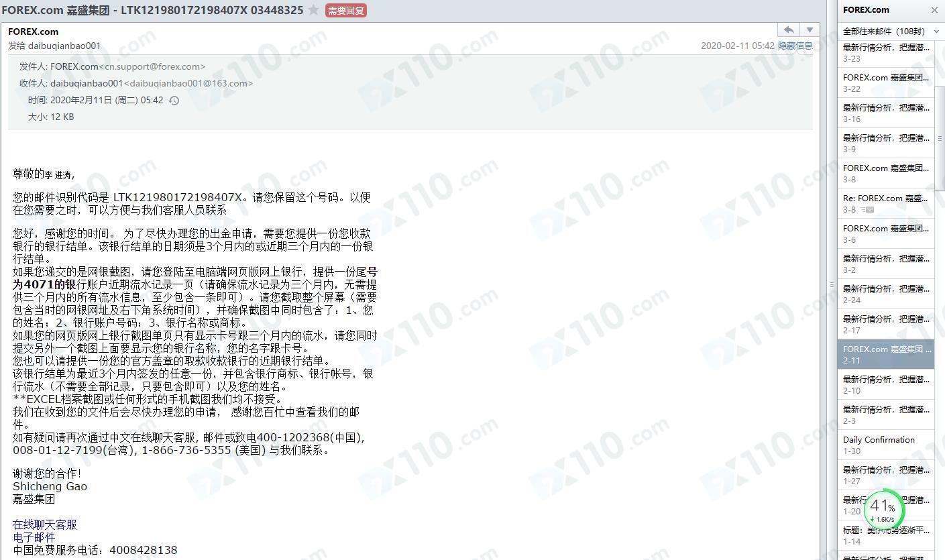Open the 标题 mail dated 1-14
Viewport: 945px width, 560px height.
click(886, 535)
